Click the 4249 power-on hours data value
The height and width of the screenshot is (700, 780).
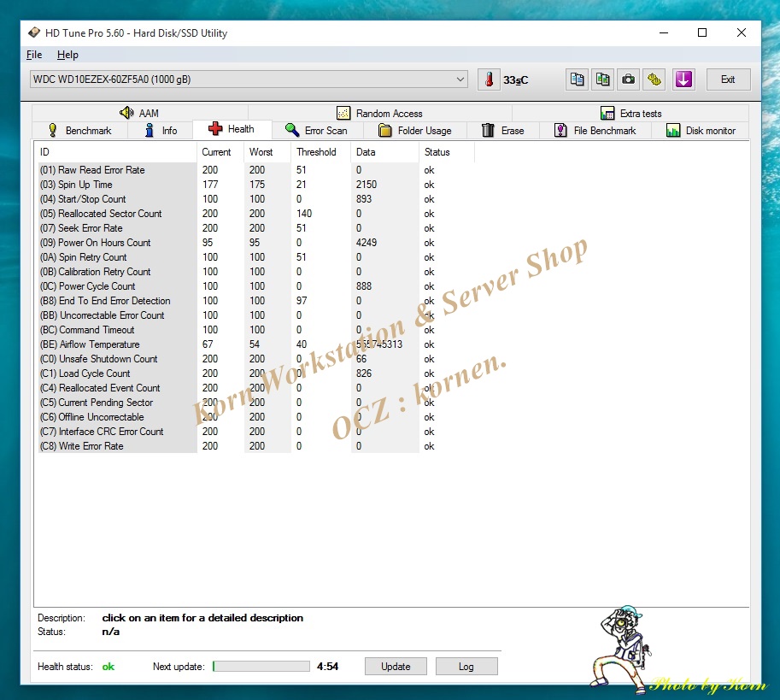[367, 243]
